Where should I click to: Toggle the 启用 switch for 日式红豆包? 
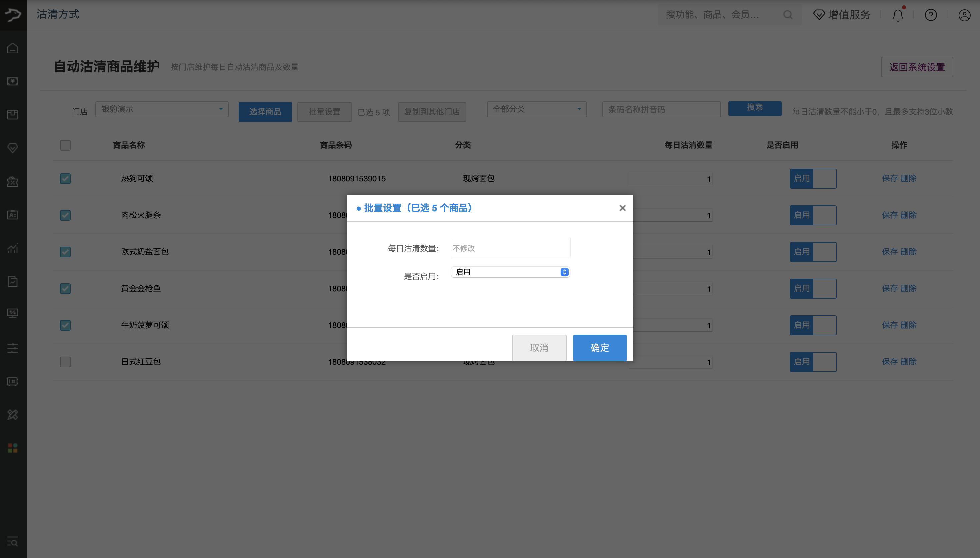(813, 362)
